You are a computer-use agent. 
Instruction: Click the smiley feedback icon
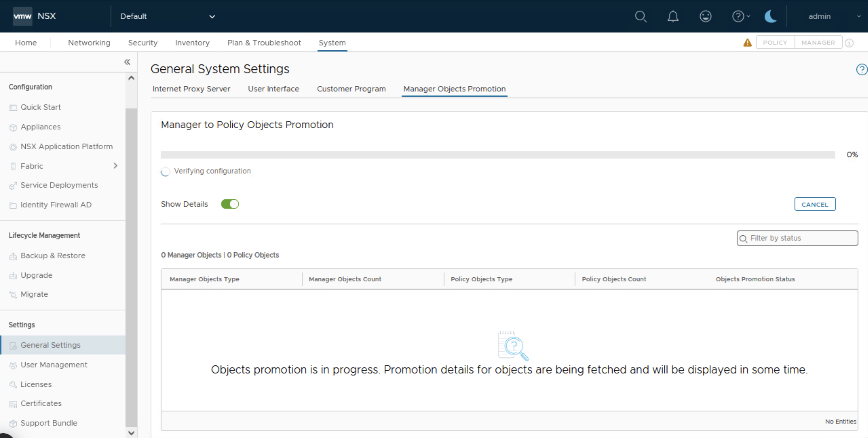click(705, 16)
